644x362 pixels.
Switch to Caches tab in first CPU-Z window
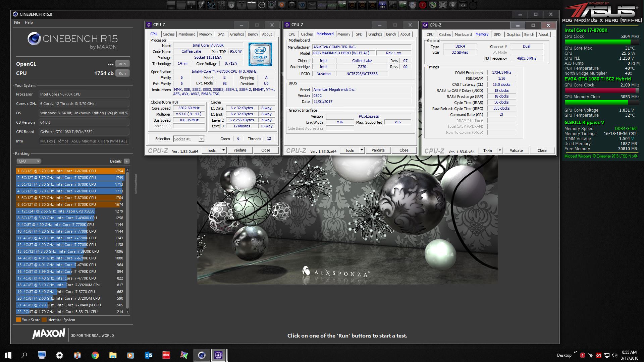point(168,34)
